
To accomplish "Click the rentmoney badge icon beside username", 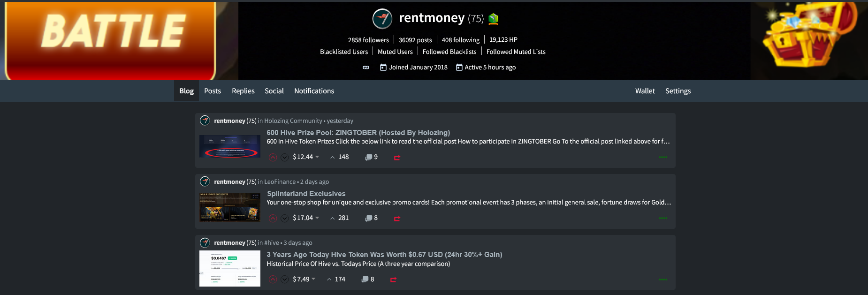I will pyautogui.click(x=493, y=19).
